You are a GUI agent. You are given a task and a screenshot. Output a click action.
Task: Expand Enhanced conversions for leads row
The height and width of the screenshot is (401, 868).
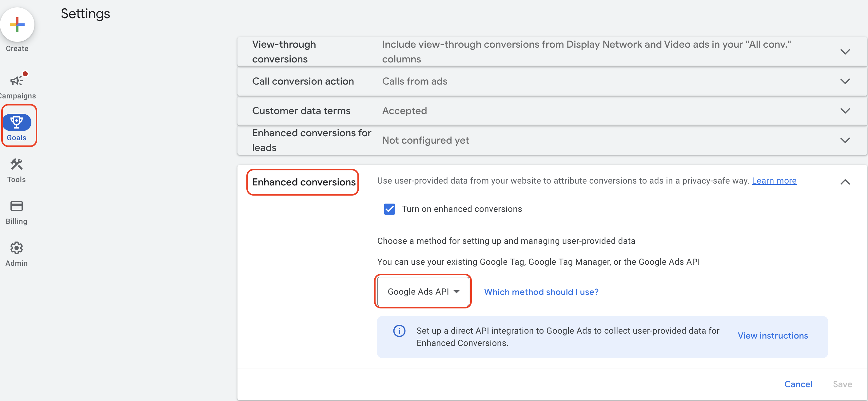point(845,140)
